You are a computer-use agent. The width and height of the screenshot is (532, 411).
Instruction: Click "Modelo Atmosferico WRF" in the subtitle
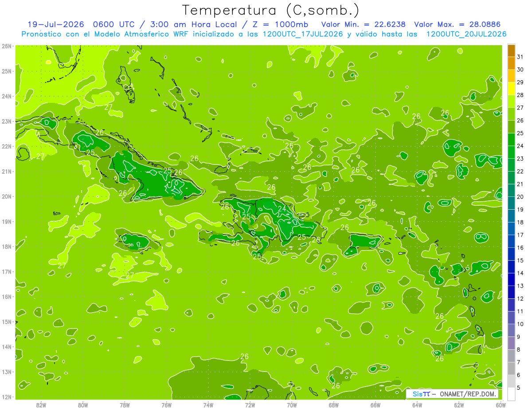click(x=141, y=34)
